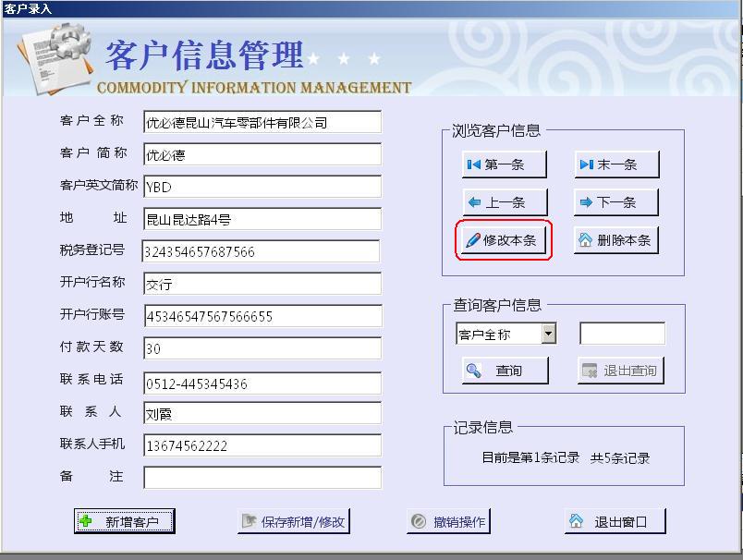Click 新增客户 add customer button
The height and width of the screenshot is (560, 743).
(124, 521)
